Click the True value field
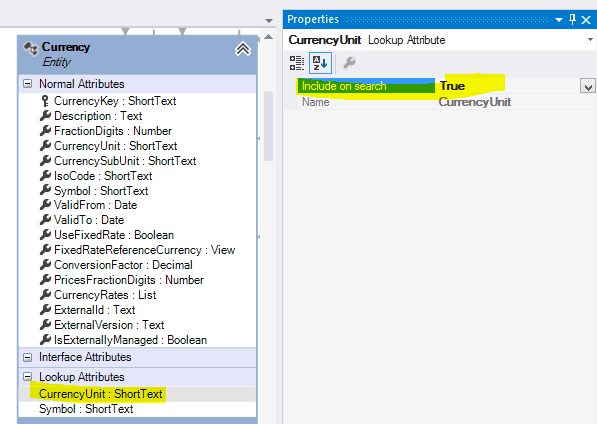This screenshot has width=597, height=424. click(x=508, y=86)
